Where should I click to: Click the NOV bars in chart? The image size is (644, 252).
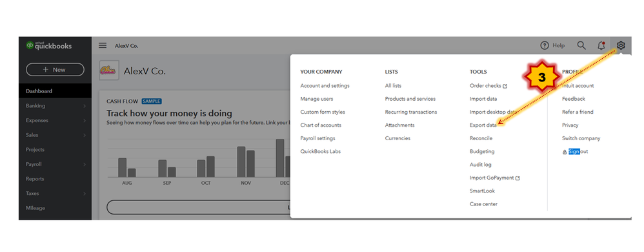point(246,162)
